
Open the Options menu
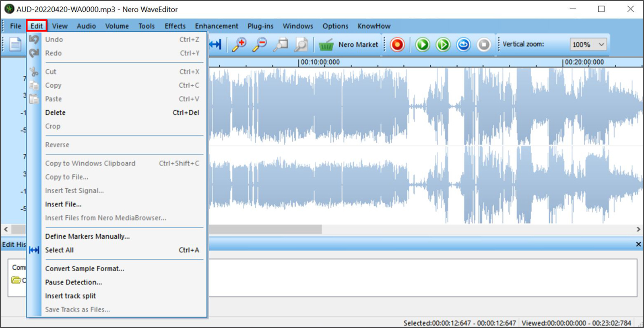tap(335, 26)
